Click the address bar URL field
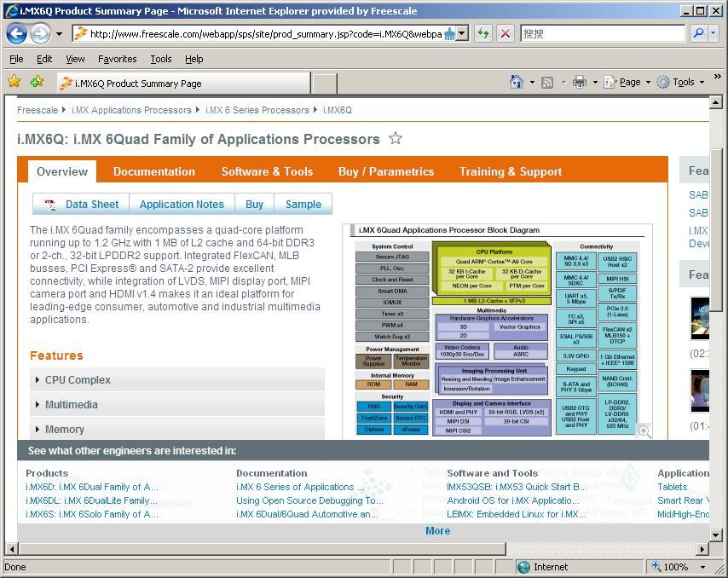Image resolution: width=728 pixels, height=578 pixels. coord(264,34)
